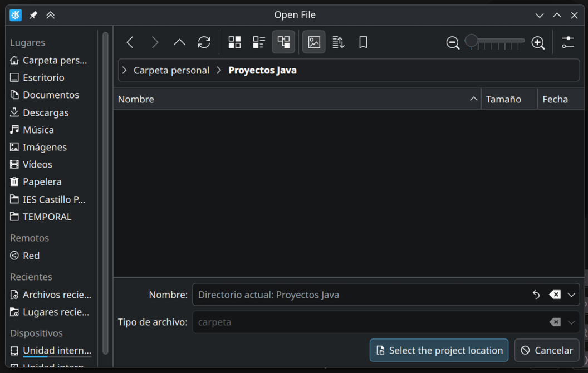Browse the Red network location

coord(51,256)
